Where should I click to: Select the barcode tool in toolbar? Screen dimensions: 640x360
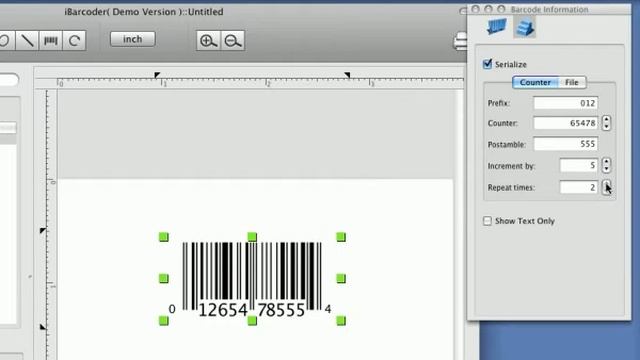51,40
